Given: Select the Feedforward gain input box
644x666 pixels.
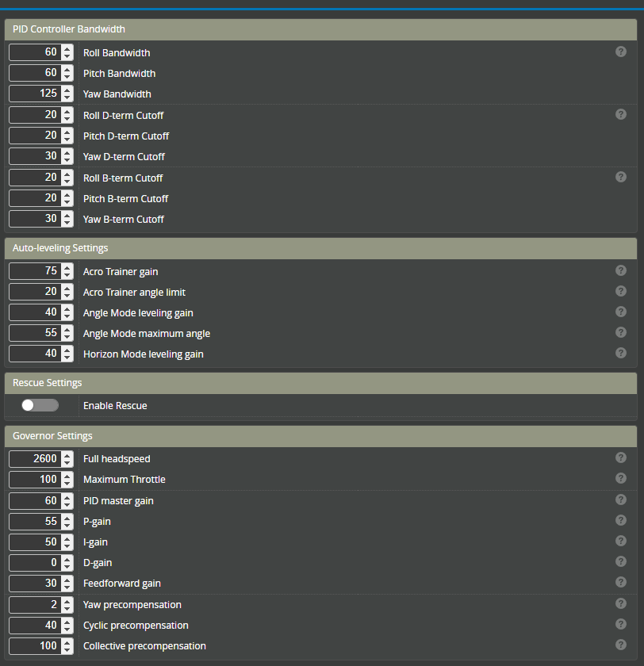Looking at the screenshot, I should click(x=35, y=583).
